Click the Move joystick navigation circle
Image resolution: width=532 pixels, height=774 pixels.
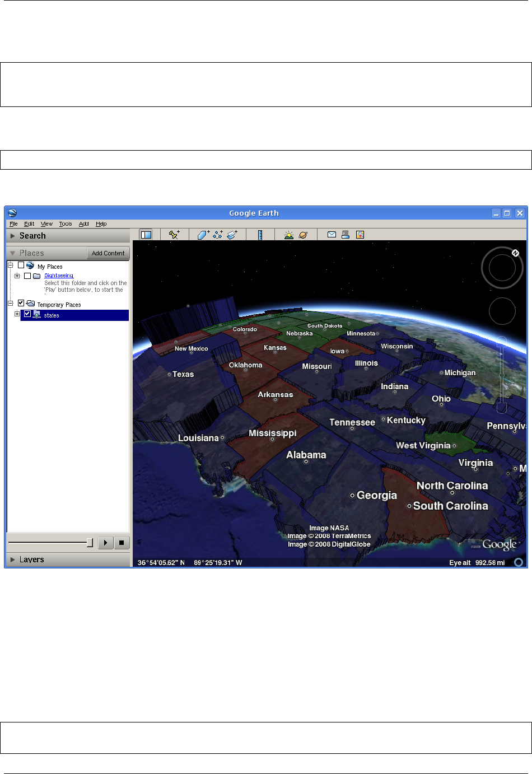tap(502, 311)
